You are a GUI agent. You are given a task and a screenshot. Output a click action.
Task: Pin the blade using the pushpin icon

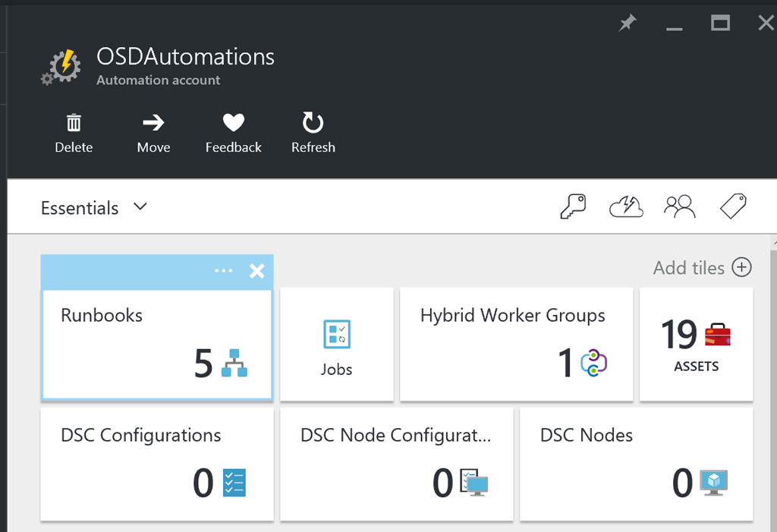[x=628, y=23]
